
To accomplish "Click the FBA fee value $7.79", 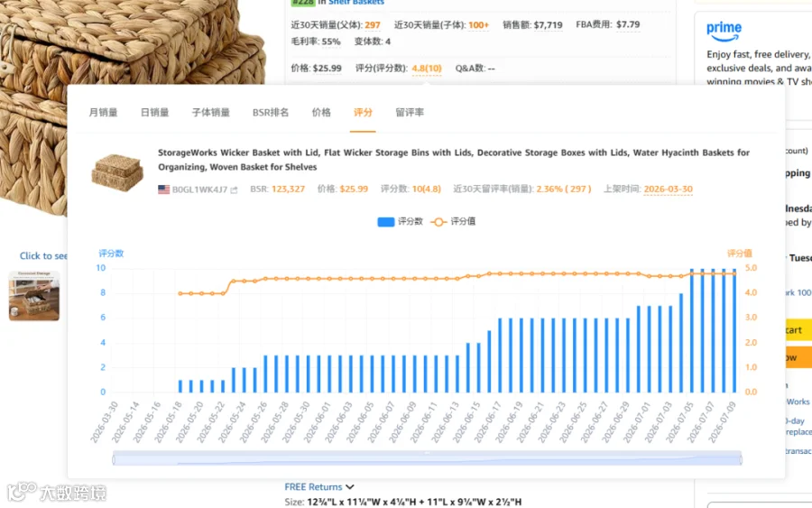I will [x=628, y=24].
